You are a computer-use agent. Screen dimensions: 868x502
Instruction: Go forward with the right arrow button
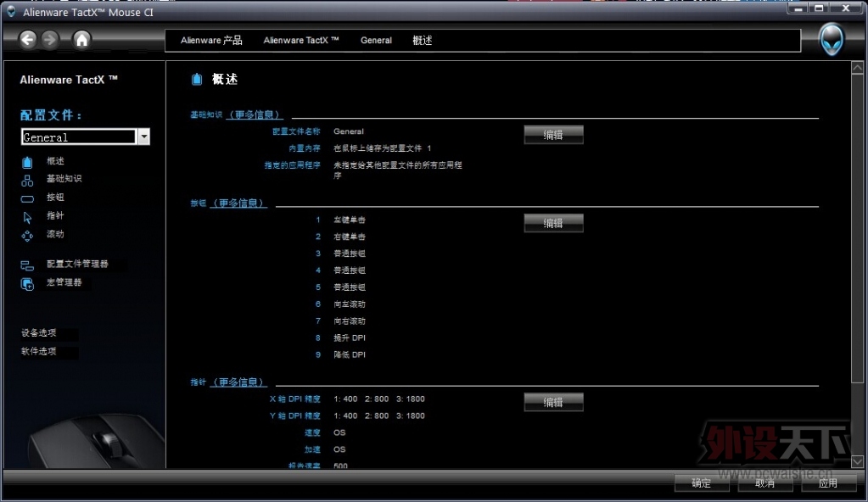(x=50, y=39)
